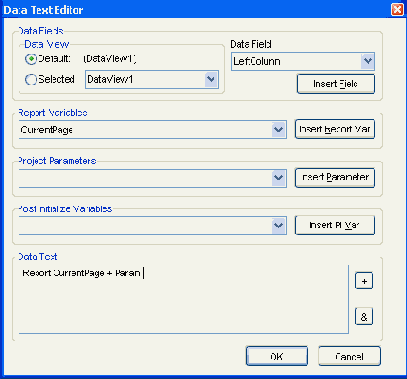Confirm with the OK button
Viewport: 407px width, 379px height.
[x=277, y=356]
